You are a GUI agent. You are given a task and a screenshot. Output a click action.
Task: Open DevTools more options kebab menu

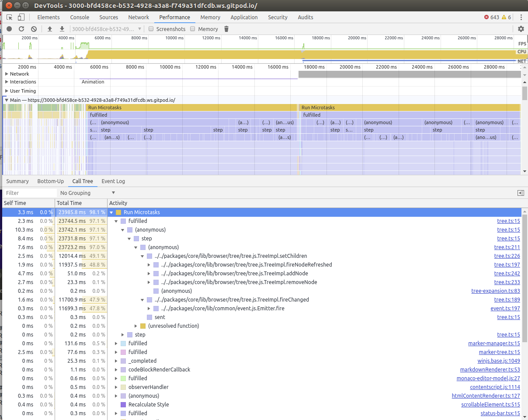pyautogui.click(x=521, y=17)
